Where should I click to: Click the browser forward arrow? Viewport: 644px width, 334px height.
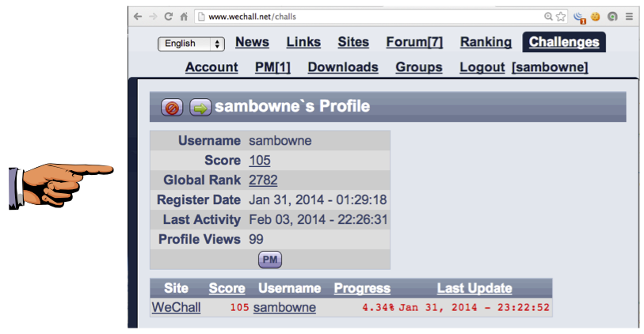pos(153,17)
